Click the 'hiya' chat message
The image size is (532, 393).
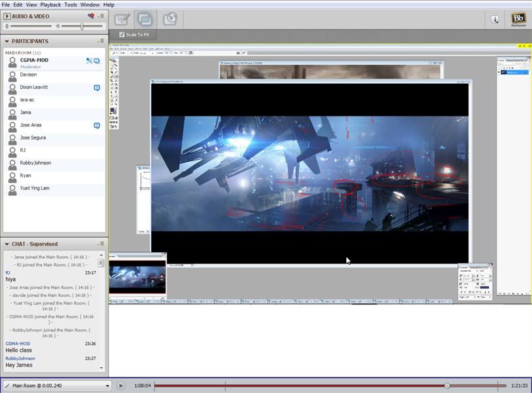point(10,279)
